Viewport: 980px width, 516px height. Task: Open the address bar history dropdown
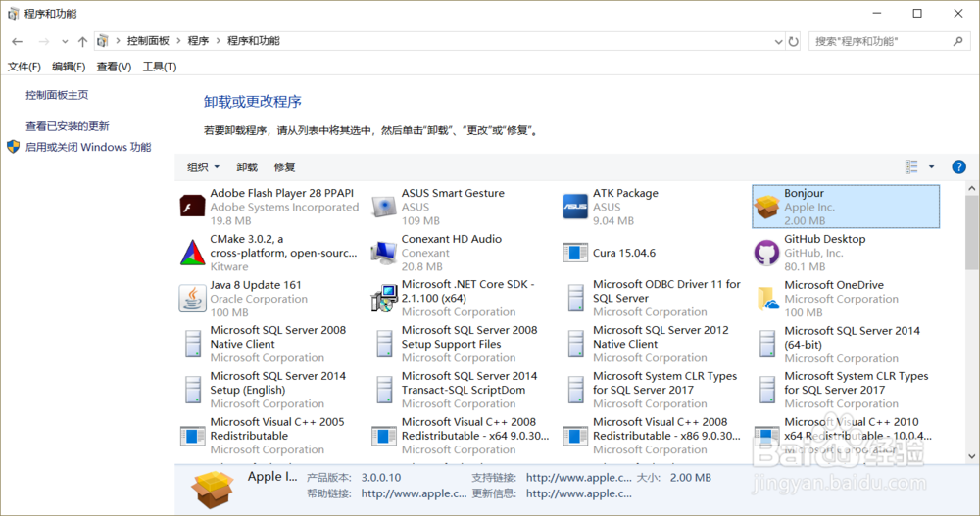(778, 41)
